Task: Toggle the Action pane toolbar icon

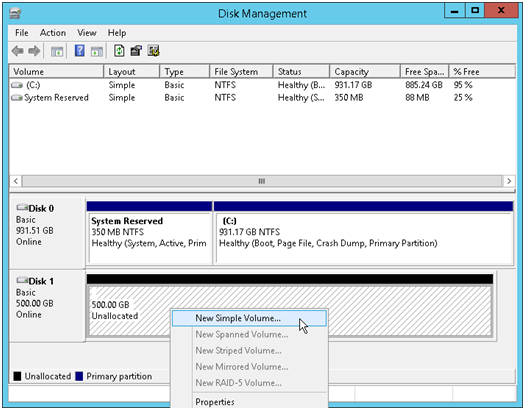Action: [x=97, y=51]
